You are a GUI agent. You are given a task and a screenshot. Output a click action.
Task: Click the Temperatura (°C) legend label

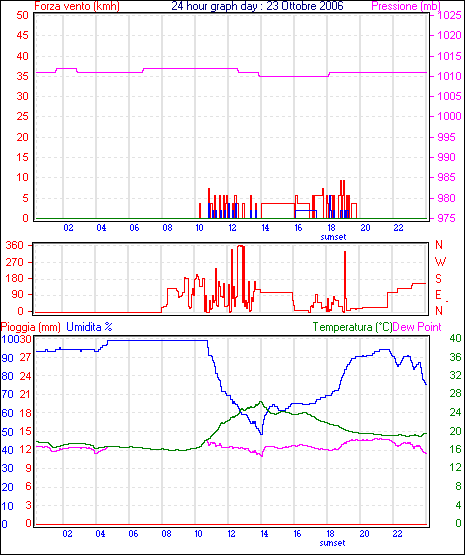click(352, 327)
